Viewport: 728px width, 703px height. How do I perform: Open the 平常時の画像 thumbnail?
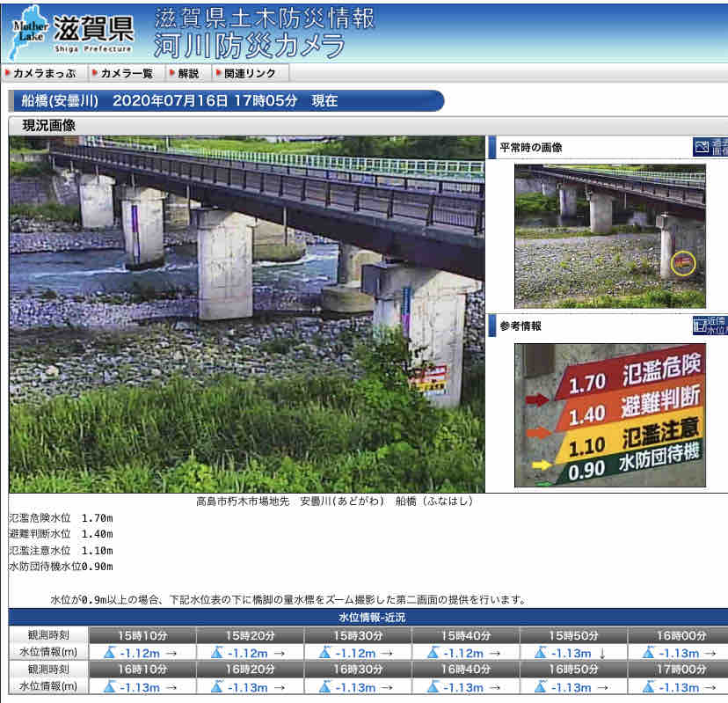click(x=609, y=236)
